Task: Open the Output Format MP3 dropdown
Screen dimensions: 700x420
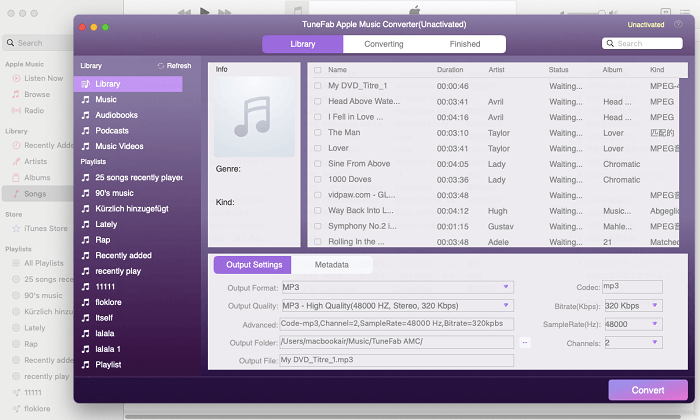Action: tap(397, 287)
